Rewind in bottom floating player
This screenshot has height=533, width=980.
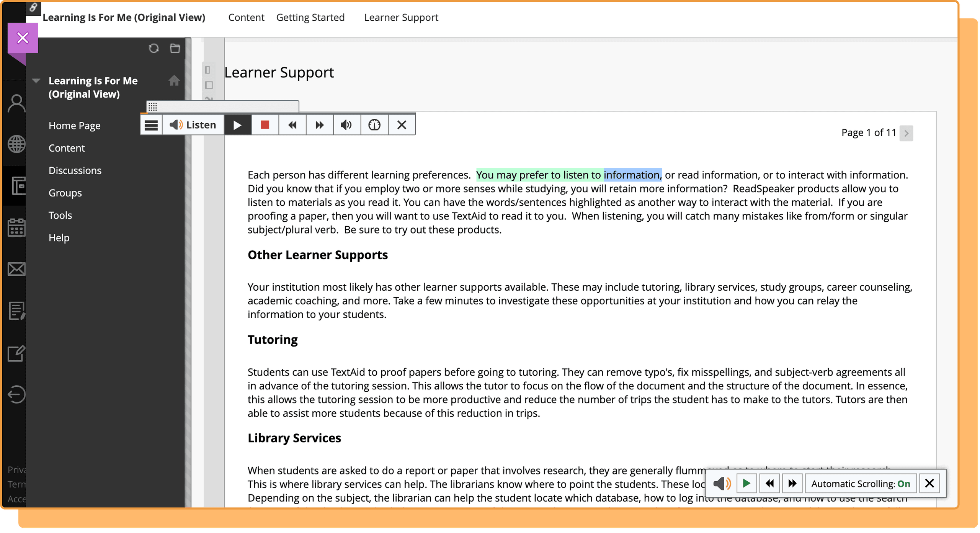tap(770, 484)
